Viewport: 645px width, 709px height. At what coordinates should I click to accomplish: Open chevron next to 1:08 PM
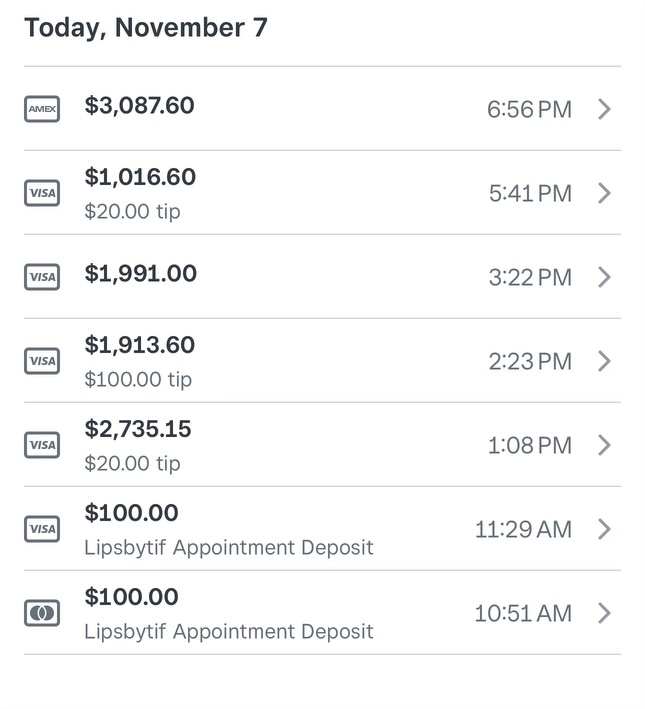point(604,445)
